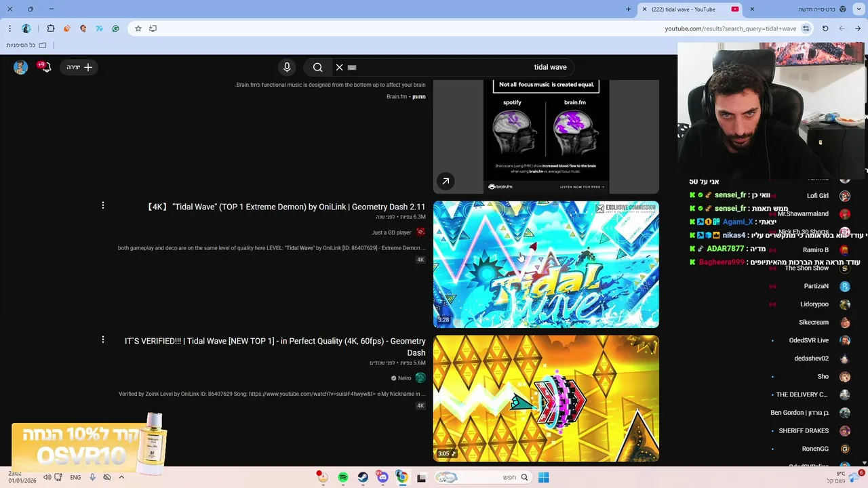Viewport: 868px width, 488px height.
Task: Click the address bar URL
Action: (x=730, y=28)
